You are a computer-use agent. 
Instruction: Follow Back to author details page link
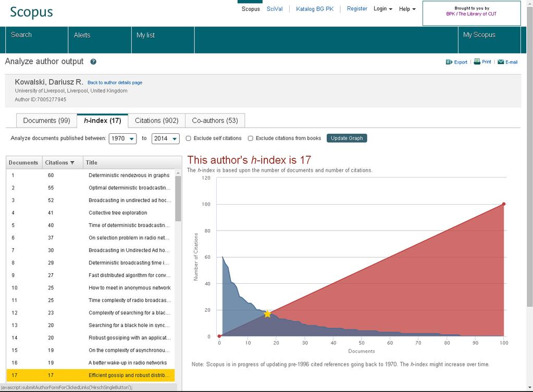click(x=115, y=83)
